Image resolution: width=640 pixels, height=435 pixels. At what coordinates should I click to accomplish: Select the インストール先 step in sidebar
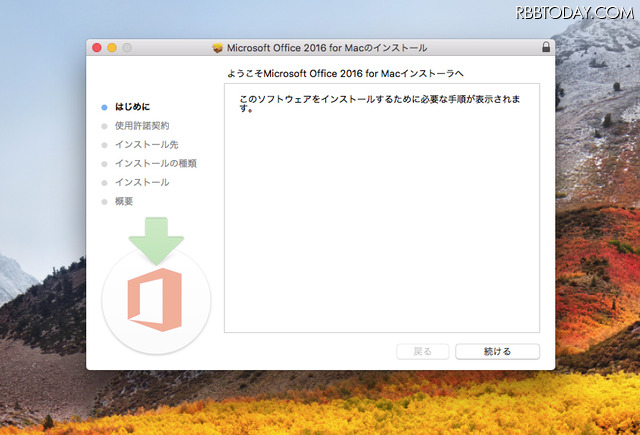(147, 144)
